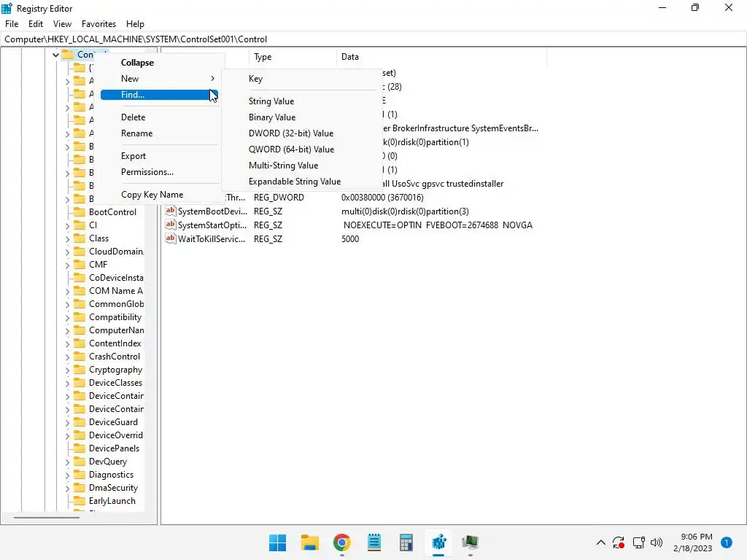Open the File menu

pos(12,24)
